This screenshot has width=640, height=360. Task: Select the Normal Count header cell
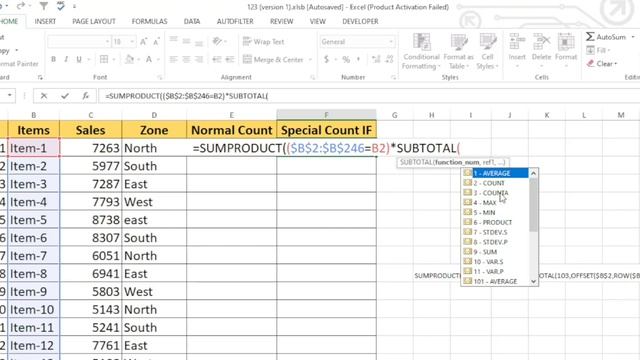pyautogui.click(x=231, y=130)
